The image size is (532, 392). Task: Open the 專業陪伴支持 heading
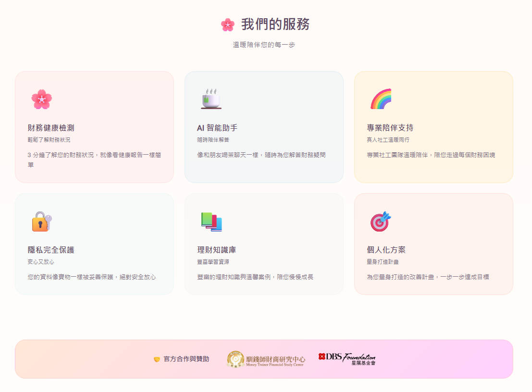coord(390,128)
